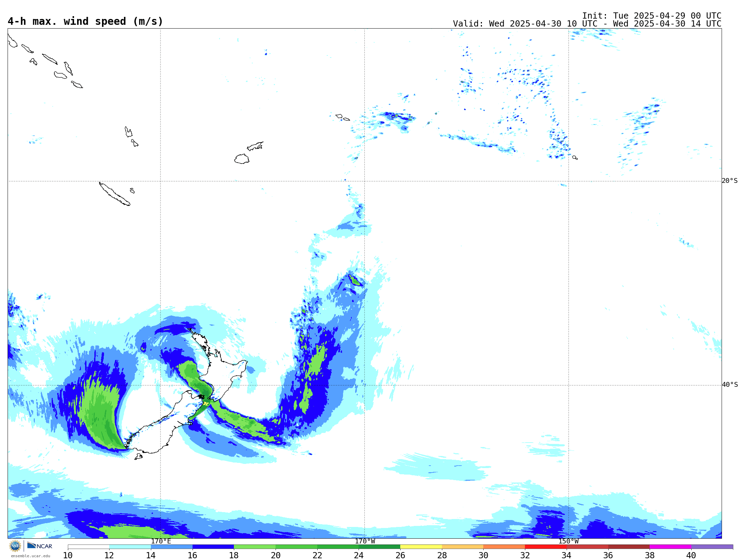The image size is (744, 560).
Task: Click the dark blue 16–18 colorbar swatch
Action: coord(213,547)
